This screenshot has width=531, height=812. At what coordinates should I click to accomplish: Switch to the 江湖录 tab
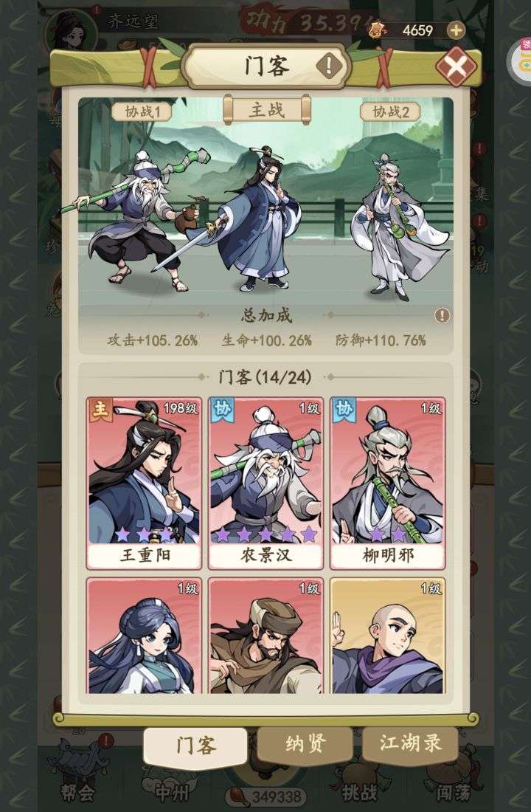pos(410,743)
